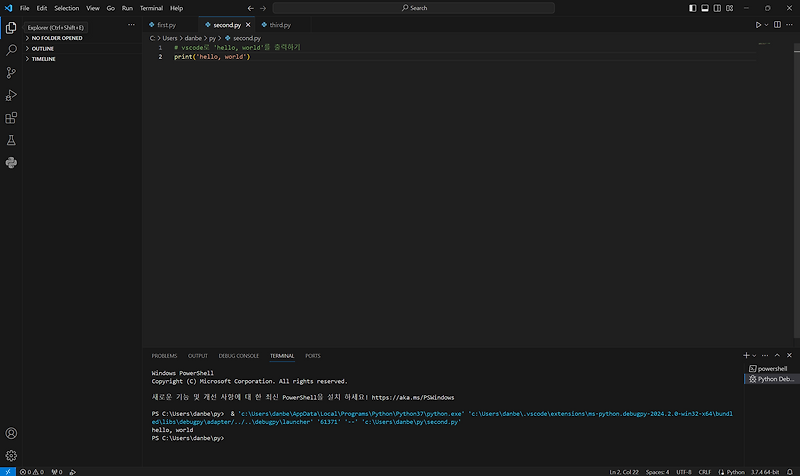The width and height of the screenshot is (800, 476).
Task: Open the View menu
Action: [93, 8]
